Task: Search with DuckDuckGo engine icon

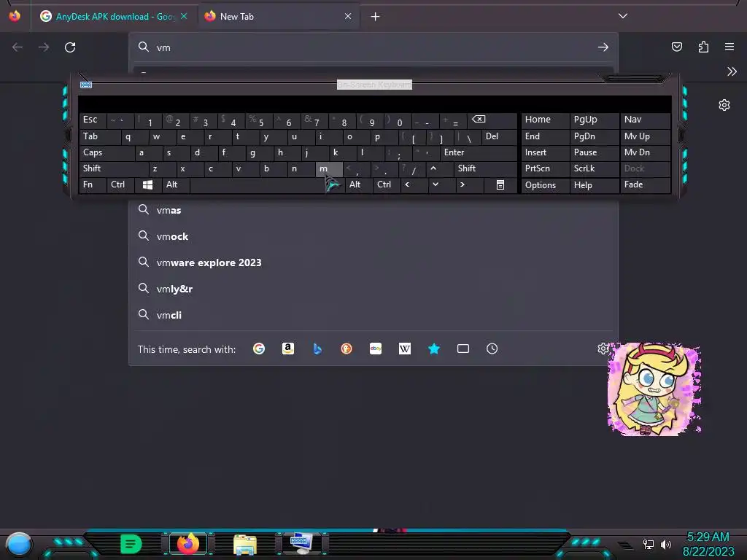Action: (347, 349)
